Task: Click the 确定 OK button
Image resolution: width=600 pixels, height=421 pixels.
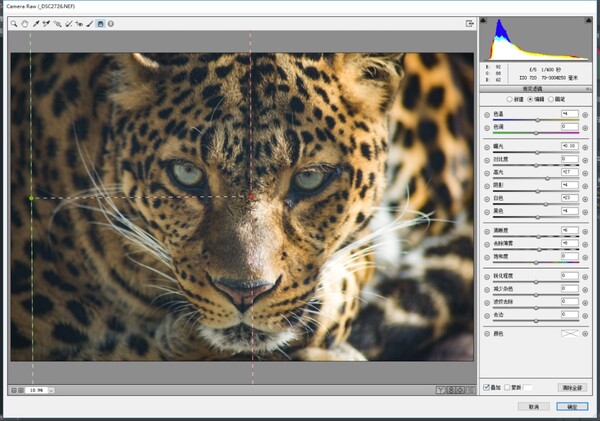Action: pos(572,406)
